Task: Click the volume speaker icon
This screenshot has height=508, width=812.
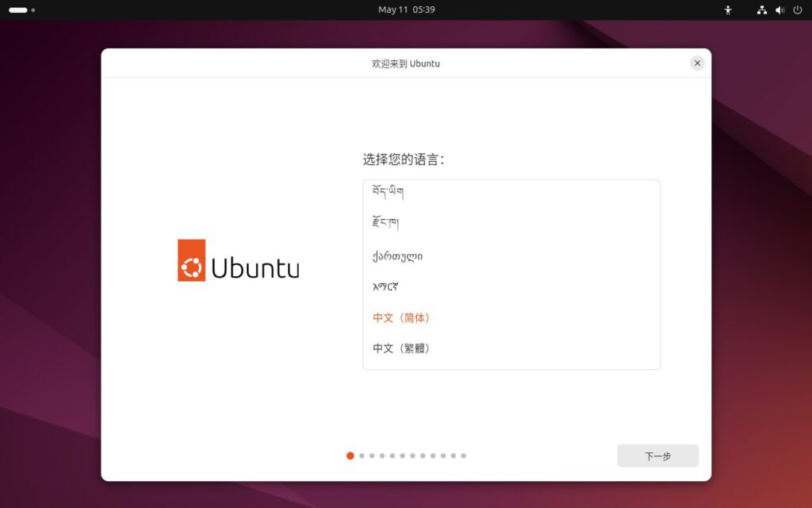Action: coord(779,10)
